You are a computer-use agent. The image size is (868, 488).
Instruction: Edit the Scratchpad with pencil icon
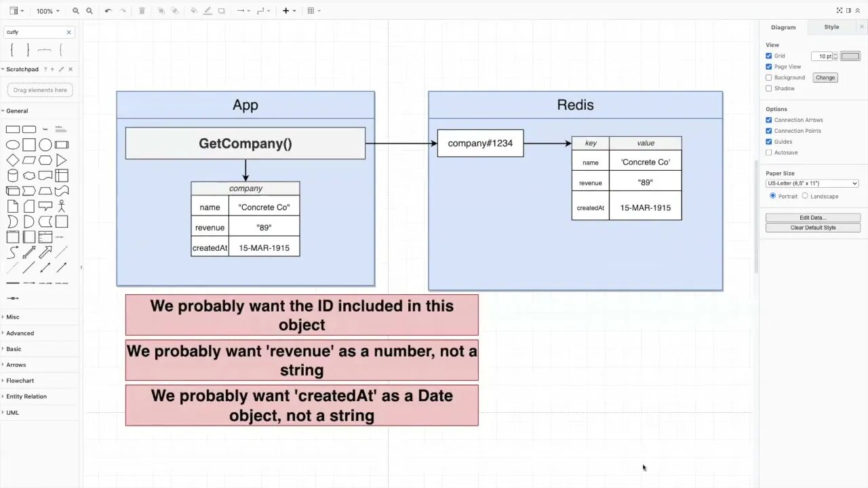point(61,69)
